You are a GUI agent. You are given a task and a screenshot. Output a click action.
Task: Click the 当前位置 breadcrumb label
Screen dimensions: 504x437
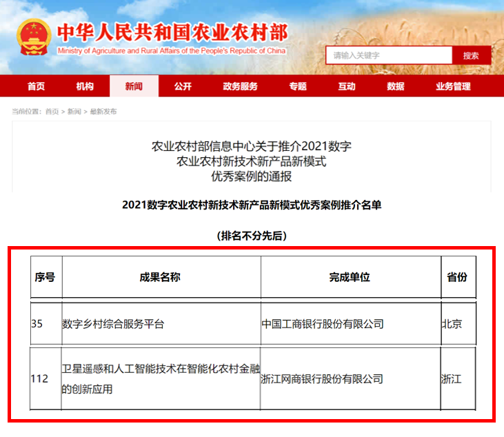coord(27,112)
